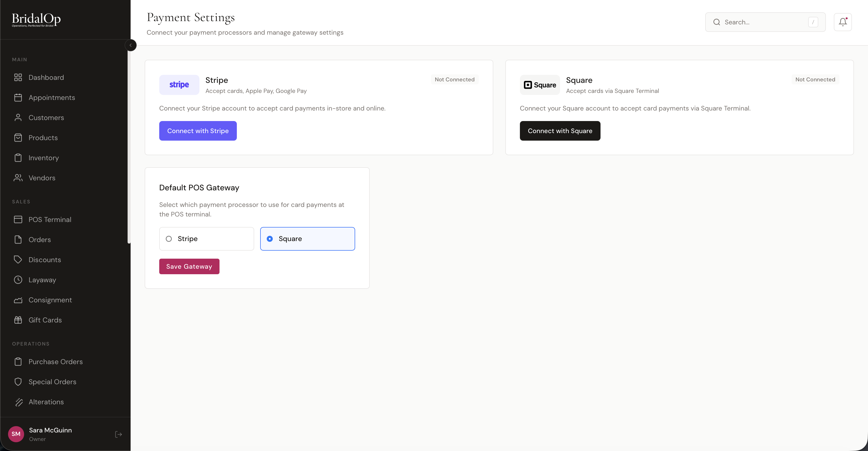Image resolution: width=868 pixels, height=451 pixels.
Task: Click Connect with Square
Action: pos(560,131)
